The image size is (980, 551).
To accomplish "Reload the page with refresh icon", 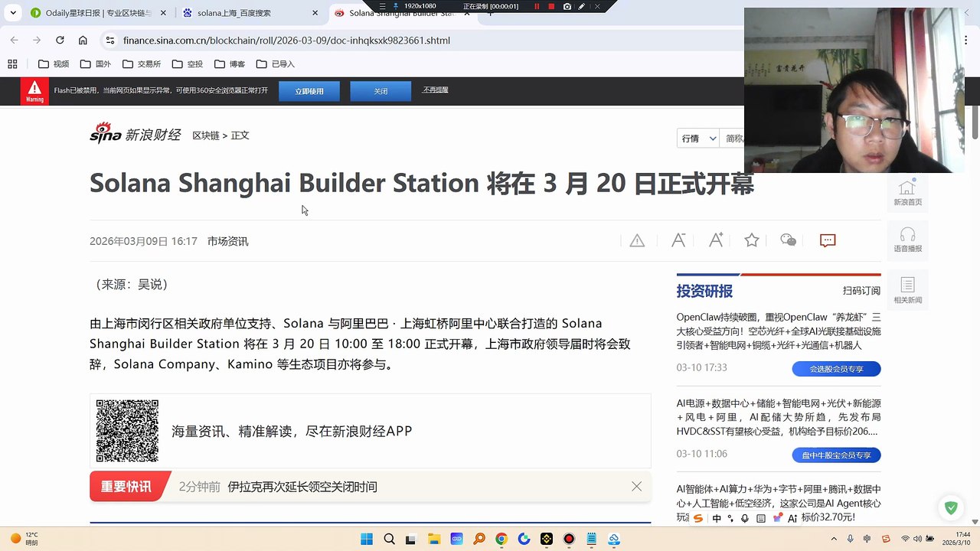I will pyautogui.click(x=58, y=40).
